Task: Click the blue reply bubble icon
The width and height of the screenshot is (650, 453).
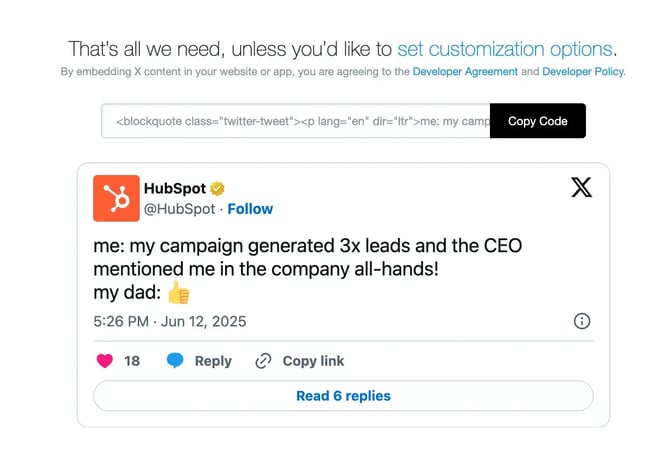Action: pyautogui.click(x=175, y=361)
